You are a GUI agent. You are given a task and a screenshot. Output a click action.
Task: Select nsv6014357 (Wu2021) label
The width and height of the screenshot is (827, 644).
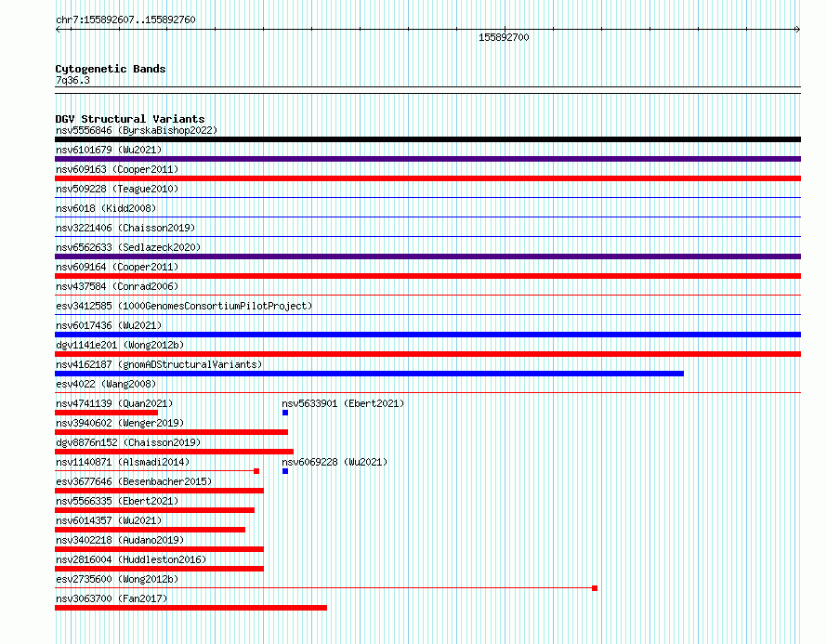[x=109, y=520]
